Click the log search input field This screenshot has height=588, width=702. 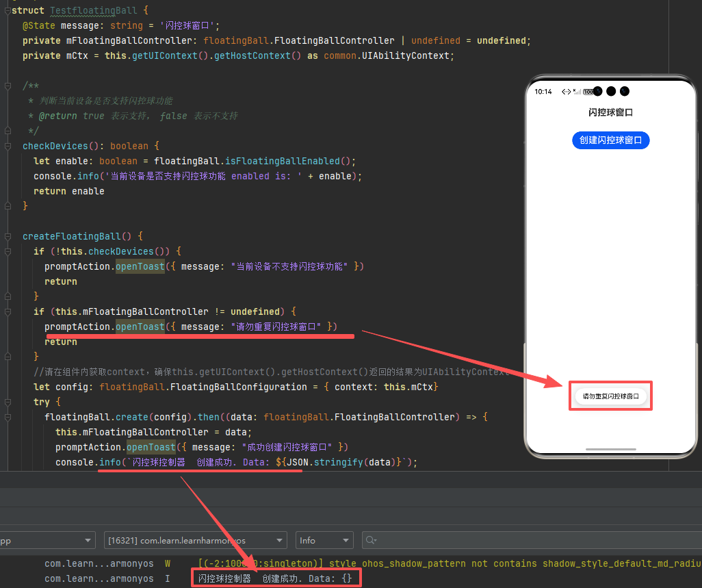click(532, 540)
